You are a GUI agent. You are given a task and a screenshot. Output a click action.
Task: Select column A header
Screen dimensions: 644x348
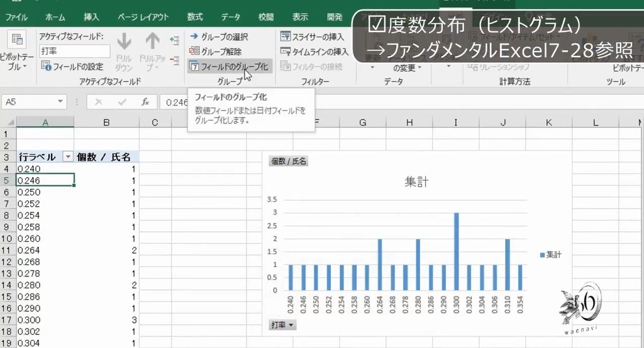(x=45, y=122)
